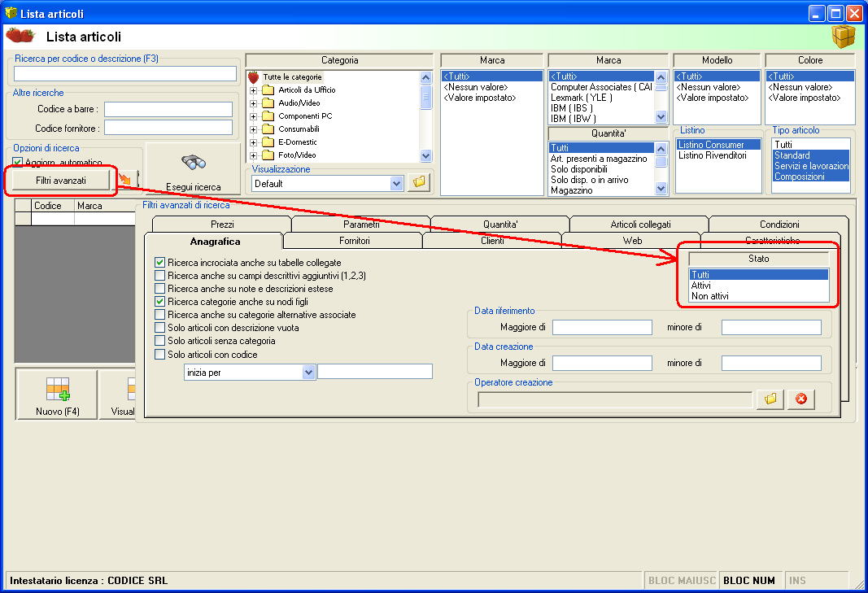
Task: Click the Stato header button
Action: coord(758,259)
